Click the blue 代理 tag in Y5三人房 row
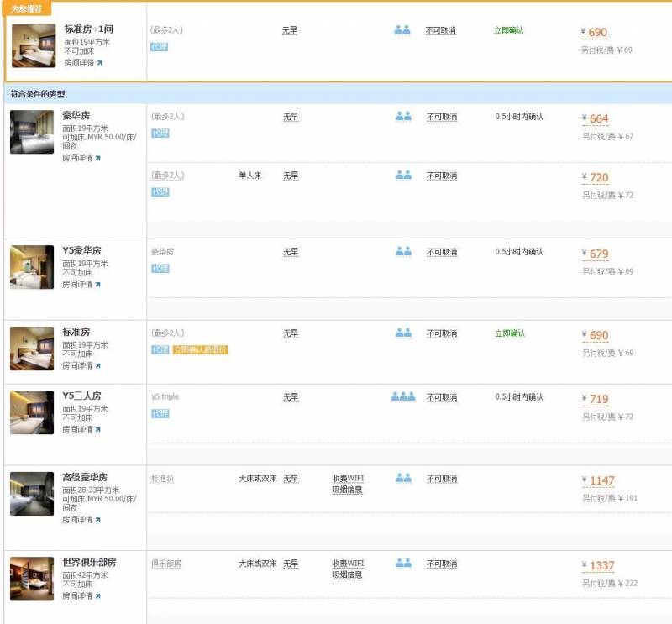 (160, 413)
